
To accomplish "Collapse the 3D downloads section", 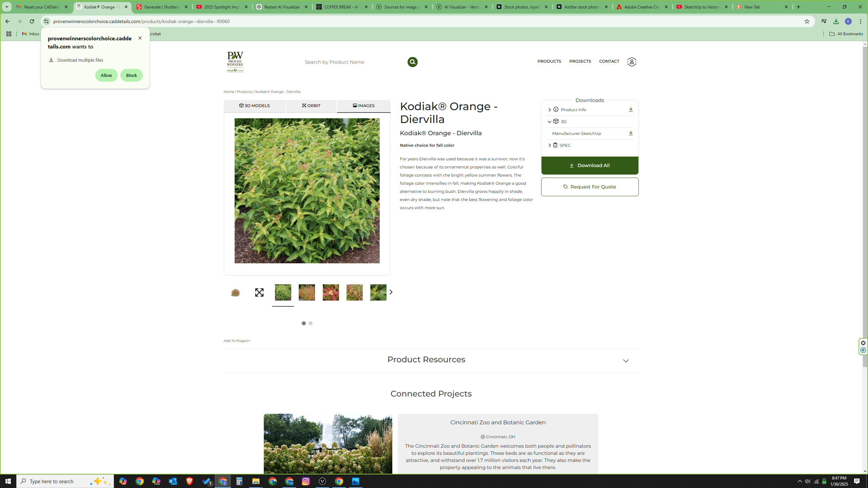I will pyautogui.click(x=549, y=122).
